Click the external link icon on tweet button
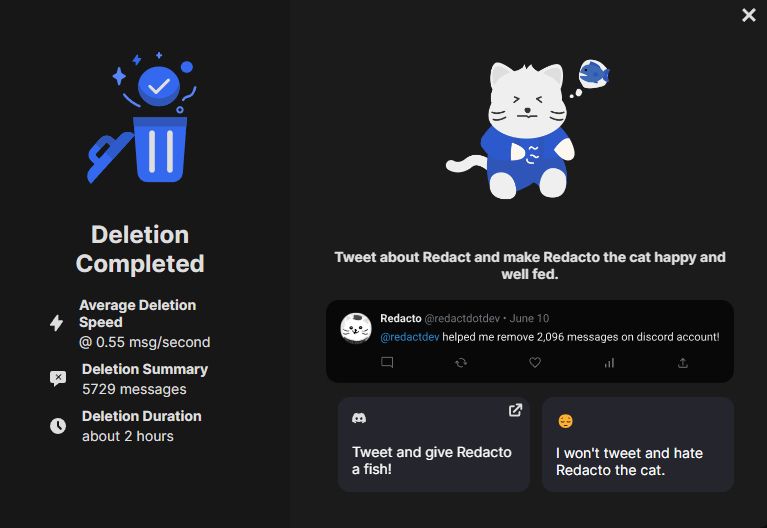 515,410
